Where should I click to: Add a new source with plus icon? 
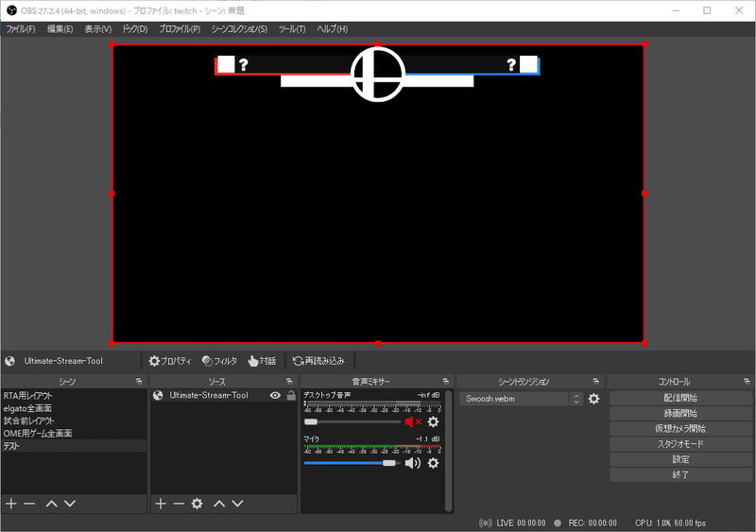[161, 504]
